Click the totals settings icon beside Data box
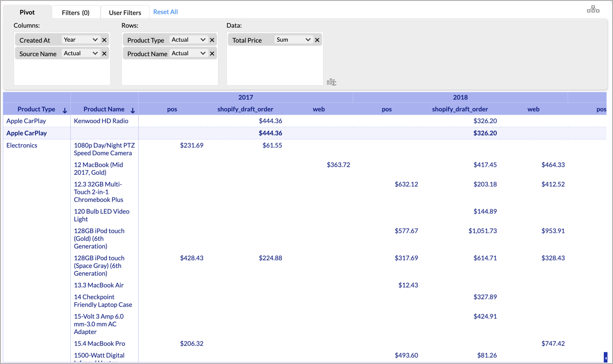This screenshot has width=613, height=364. pos(331,82)
